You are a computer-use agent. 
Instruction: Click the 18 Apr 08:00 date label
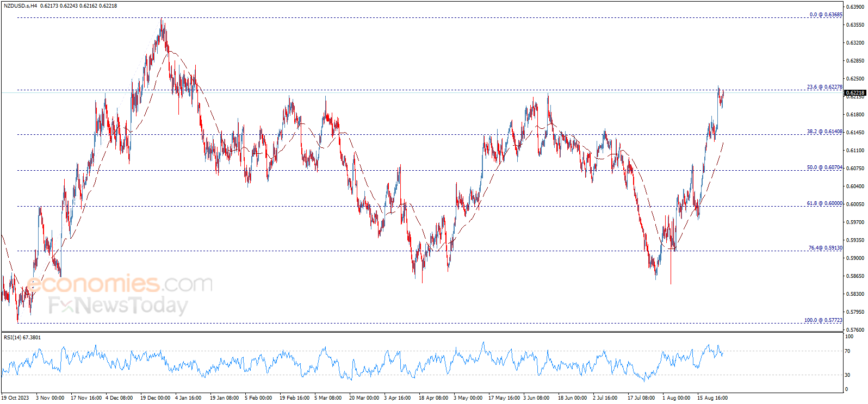(x=433, y=398)
